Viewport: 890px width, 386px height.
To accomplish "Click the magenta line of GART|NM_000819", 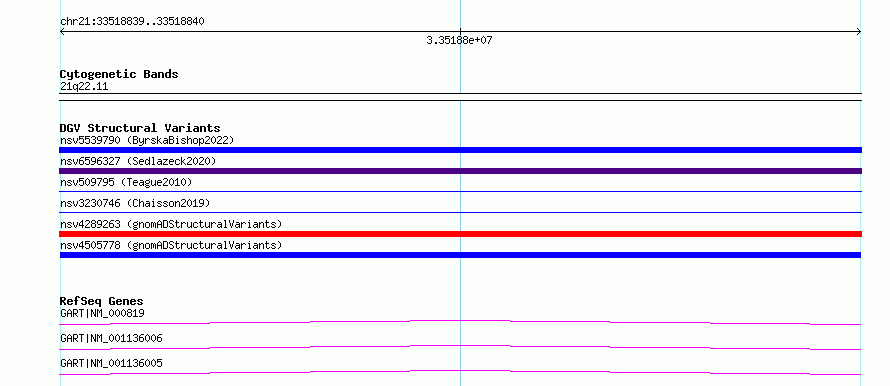I will point(460,322).
